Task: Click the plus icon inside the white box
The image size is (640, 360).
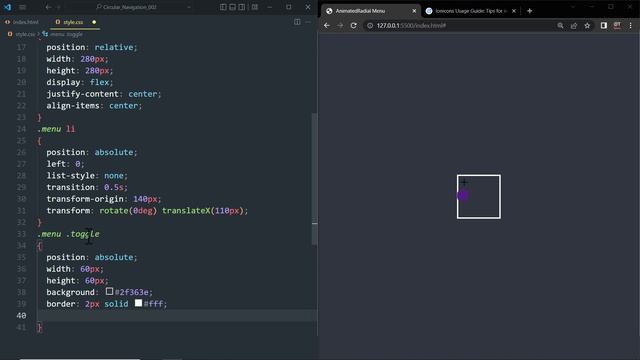Action: pos(464,182)
